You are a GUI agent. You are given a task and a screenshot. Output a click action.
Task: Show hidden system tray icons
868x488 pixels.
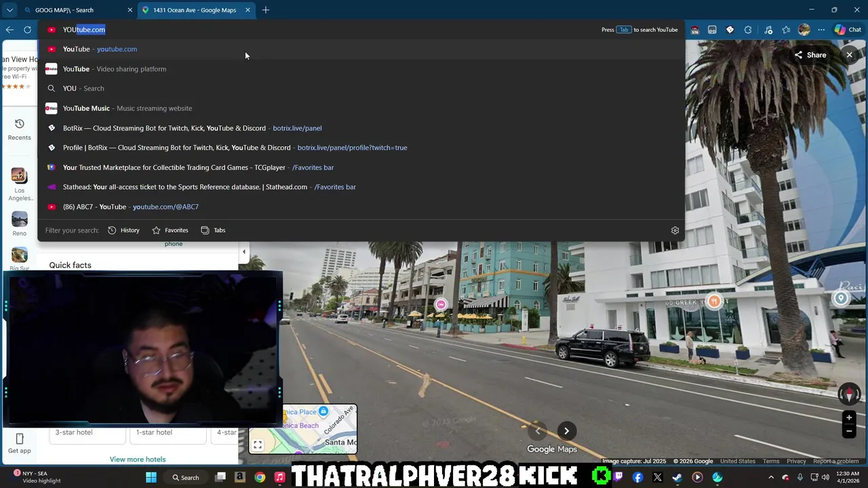(x=771, y=477)
